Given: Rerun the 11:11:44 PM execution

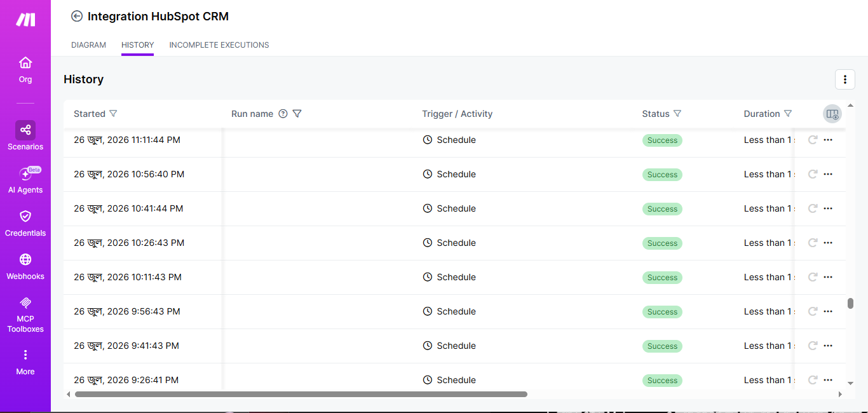Looking at the screenshot, I should [812, 140].
